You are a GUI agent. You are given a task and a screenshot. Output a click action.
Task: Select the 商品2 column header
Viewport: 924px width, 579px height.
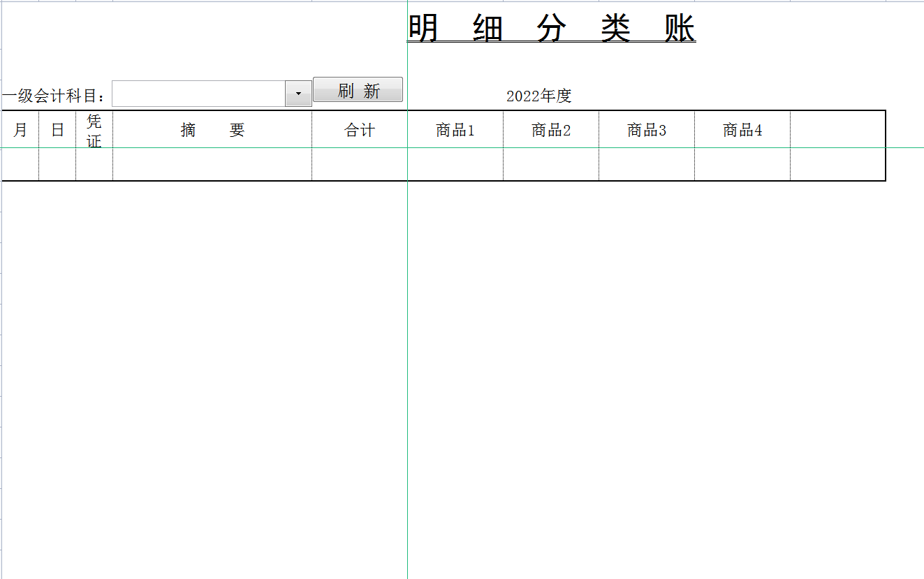(x=551, y=129)
